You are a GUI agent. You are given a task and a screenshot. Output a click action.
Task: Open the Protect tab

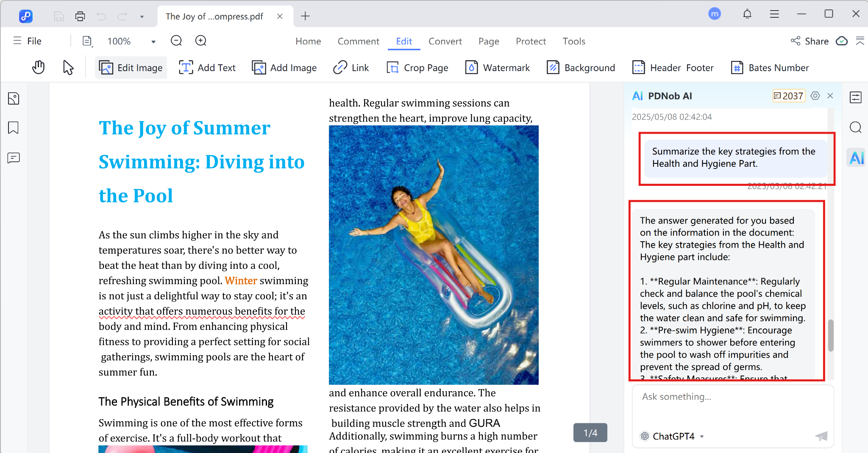(531, 41)
